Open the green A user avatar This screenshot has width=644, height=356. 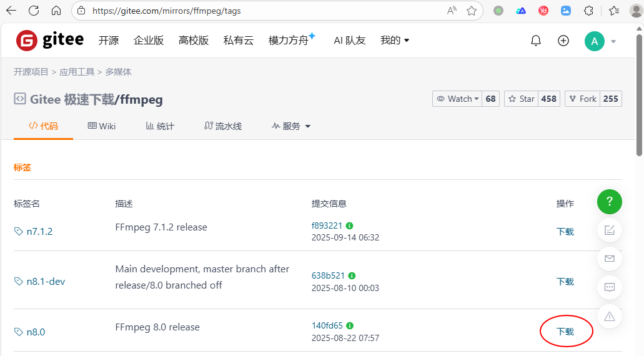coord(594,41)
